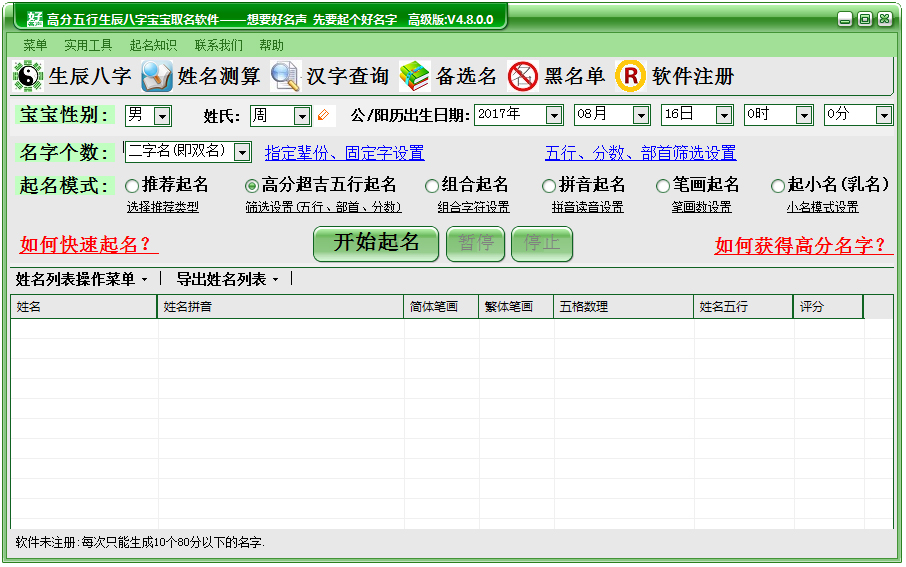Minimize the naming software window
This screenshot has height=567, width=906.
click(x=845, y=19)
